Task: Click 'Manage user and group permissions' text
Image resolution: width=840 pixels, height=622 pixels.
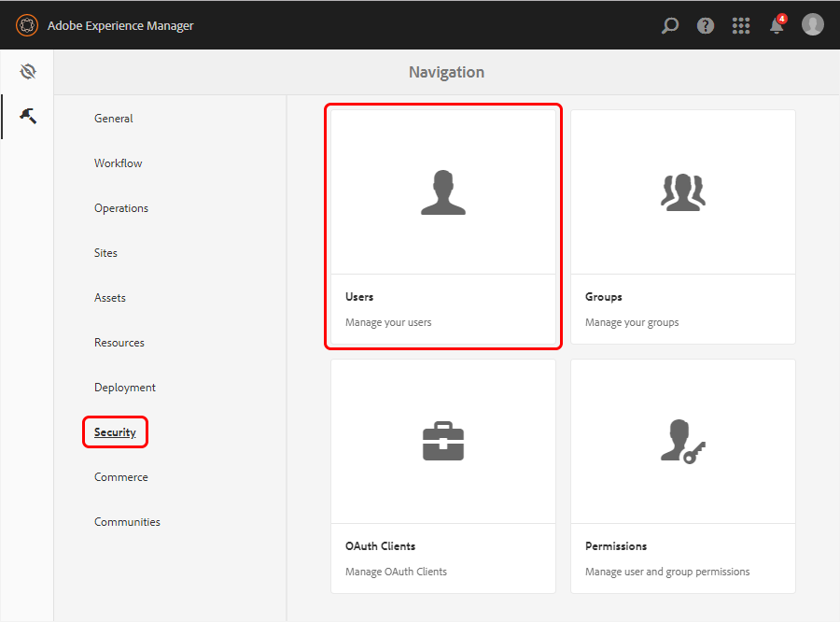Action: tap(667, 572)
